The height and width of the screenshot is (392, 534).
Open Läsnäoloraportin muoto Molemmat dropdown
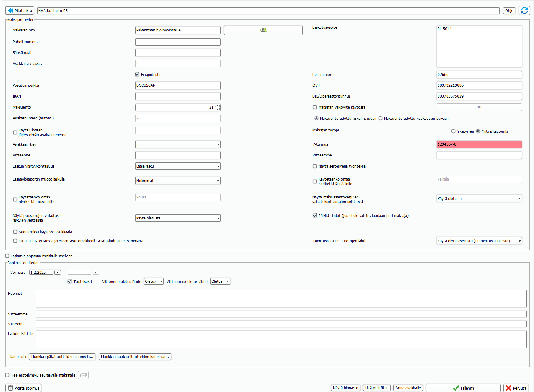pyautogui.click(x=178, y=181)
